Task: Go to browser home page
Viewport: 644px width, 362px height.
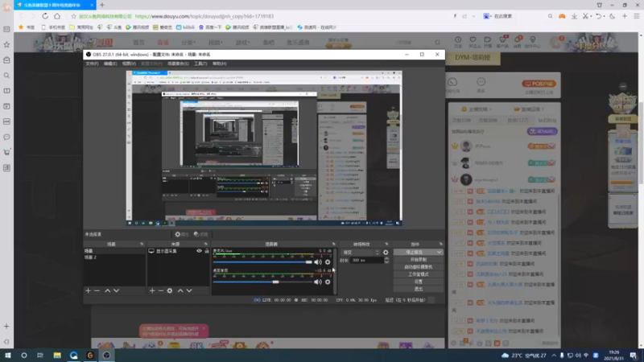Action: [57, 16]
